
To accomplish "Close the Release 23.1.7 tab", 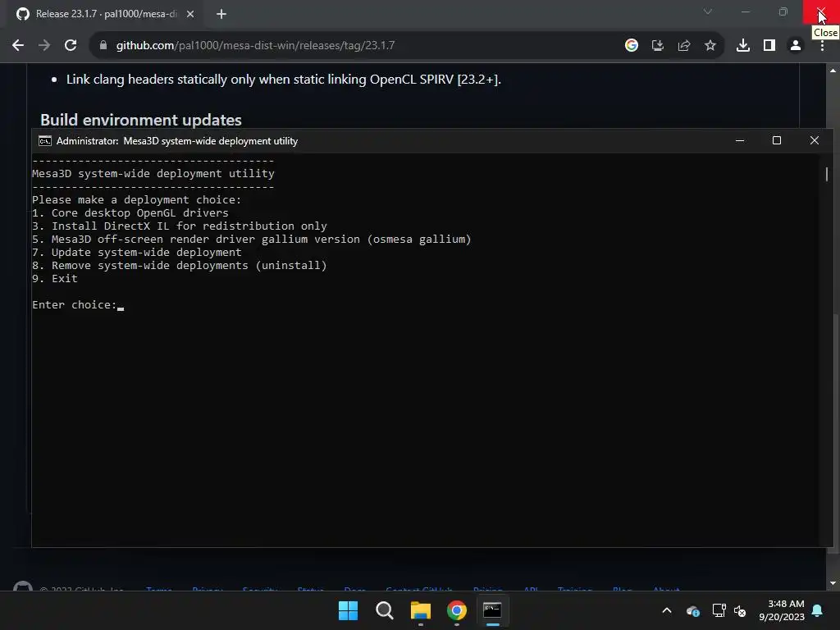I will 190,14.
